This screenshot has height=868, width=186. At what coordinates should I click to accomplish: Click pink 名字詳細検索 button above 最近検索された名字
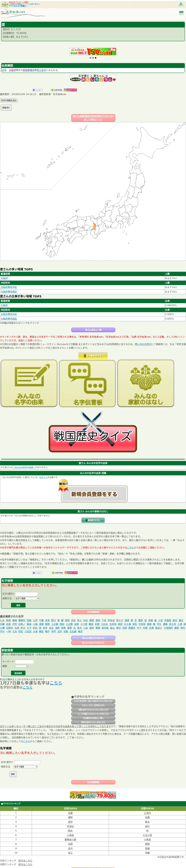click(93, 612)
